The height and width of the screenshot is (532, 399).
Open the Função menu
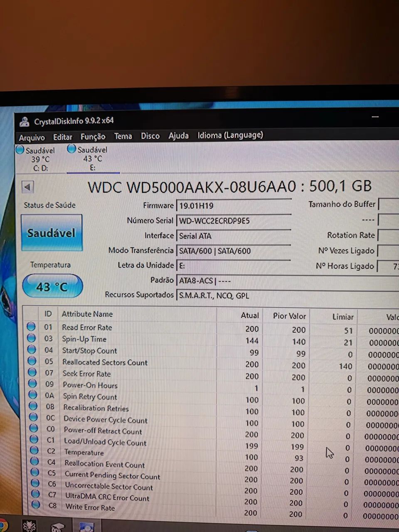[x=93, y=137]
